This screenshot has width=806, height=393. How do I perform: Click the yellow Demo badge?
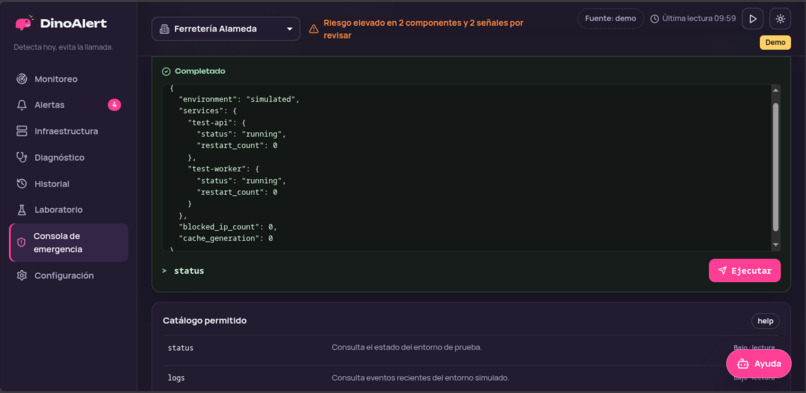coord(775,43)
